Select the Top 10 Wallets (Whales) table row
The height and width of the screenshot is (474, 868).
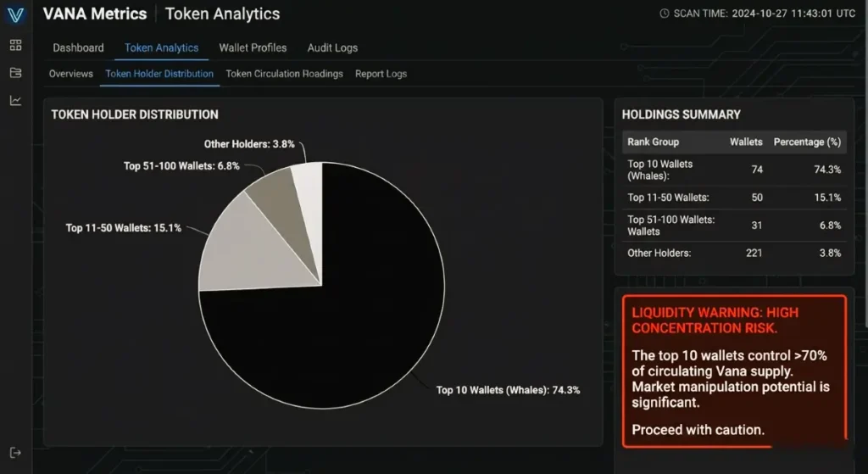(x=734, y=170)
